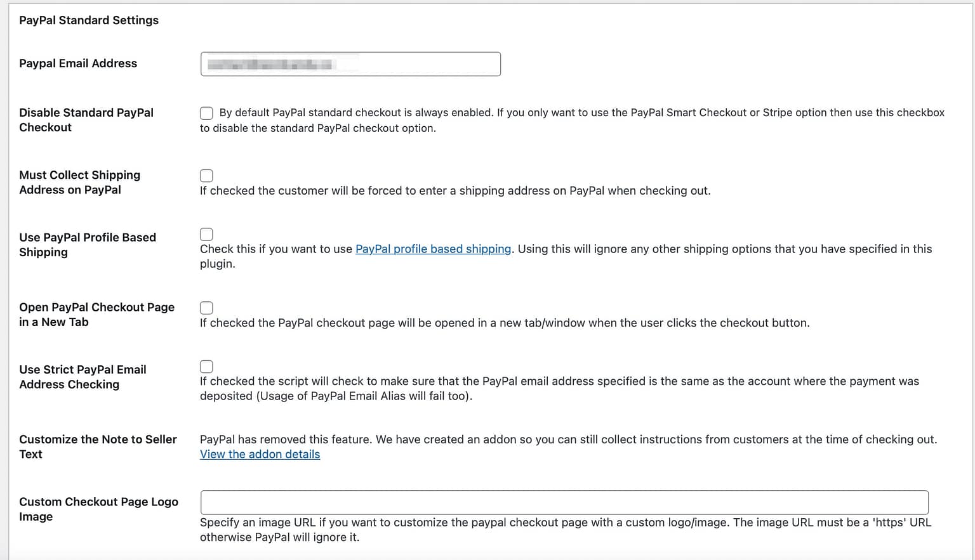Check Open PayPal Checkout Page in a New Tab
975x560 pixels.
206,308
